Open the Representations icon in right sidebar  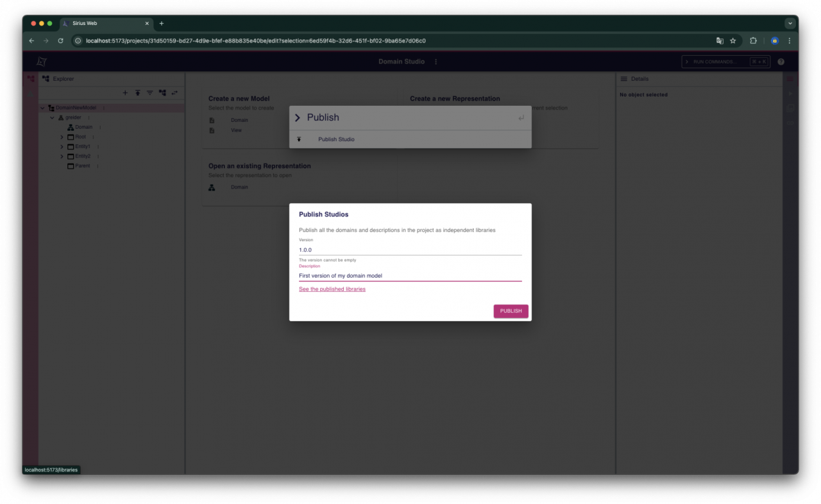790,108
